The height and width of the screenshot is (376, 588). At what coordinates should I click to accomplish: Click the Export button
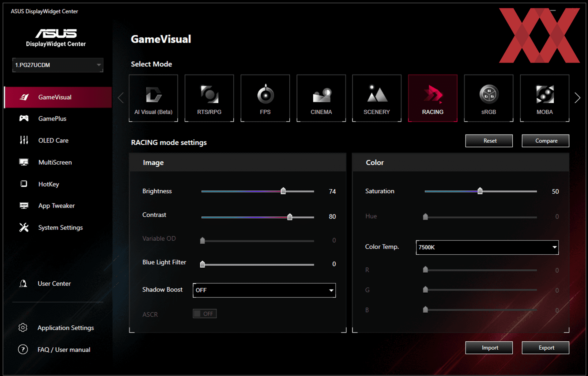(x=545, y=348)
